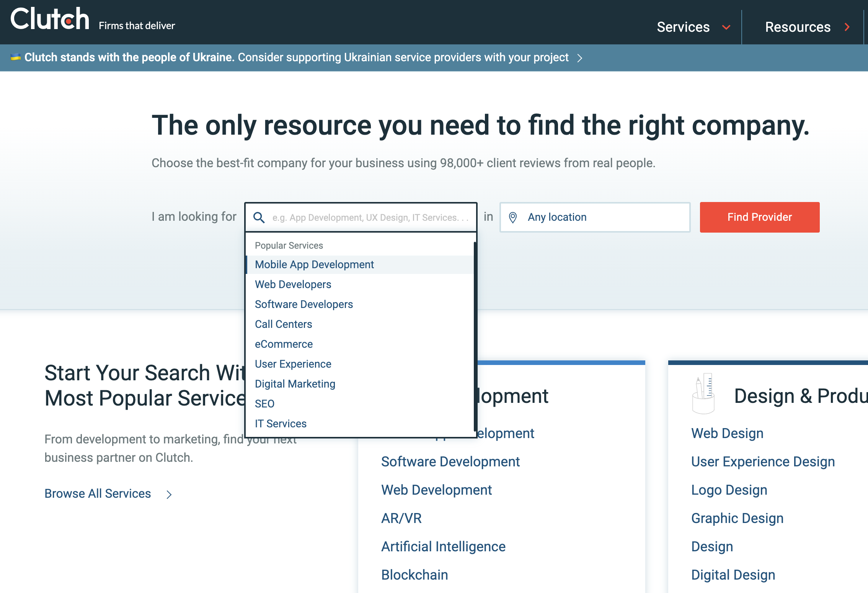Click the arrow beside Browse All Services
The width and height of the screenshot is (868, 593).
[169, 494]
